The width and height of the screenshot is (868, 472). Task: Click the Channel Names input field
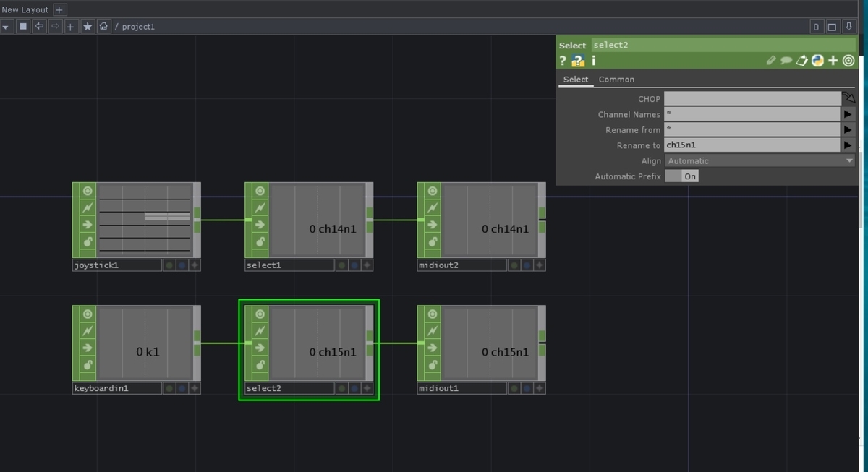coord(752,114)
